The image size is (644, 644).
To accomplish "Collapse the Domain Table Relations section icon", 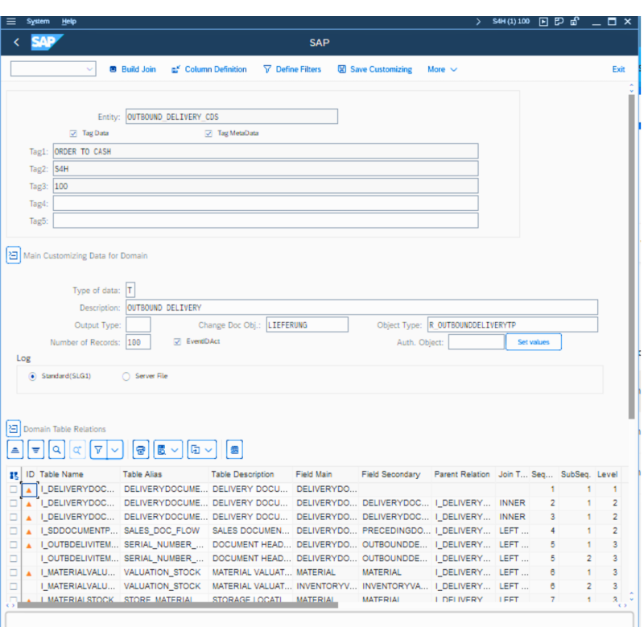I will coord(13,429).
